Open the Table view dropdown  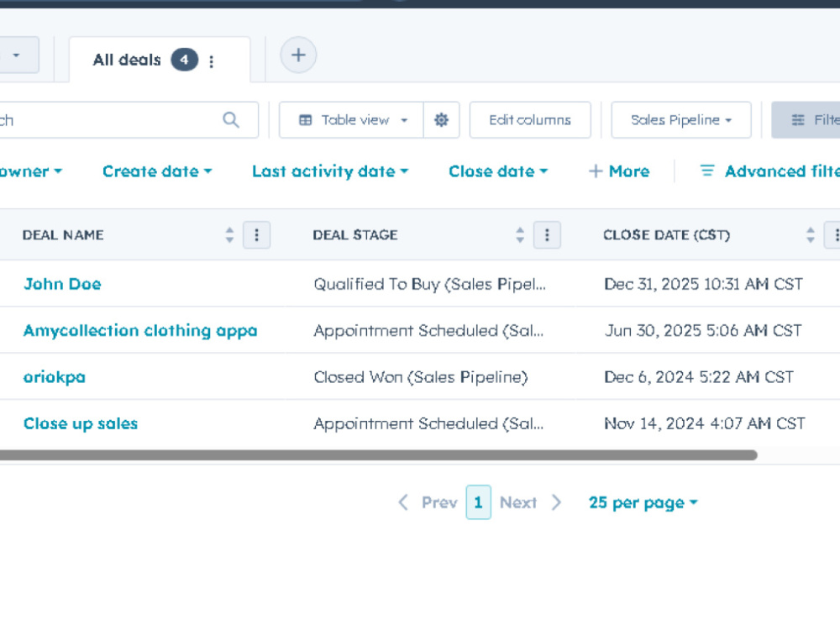(x=351, y=120)
